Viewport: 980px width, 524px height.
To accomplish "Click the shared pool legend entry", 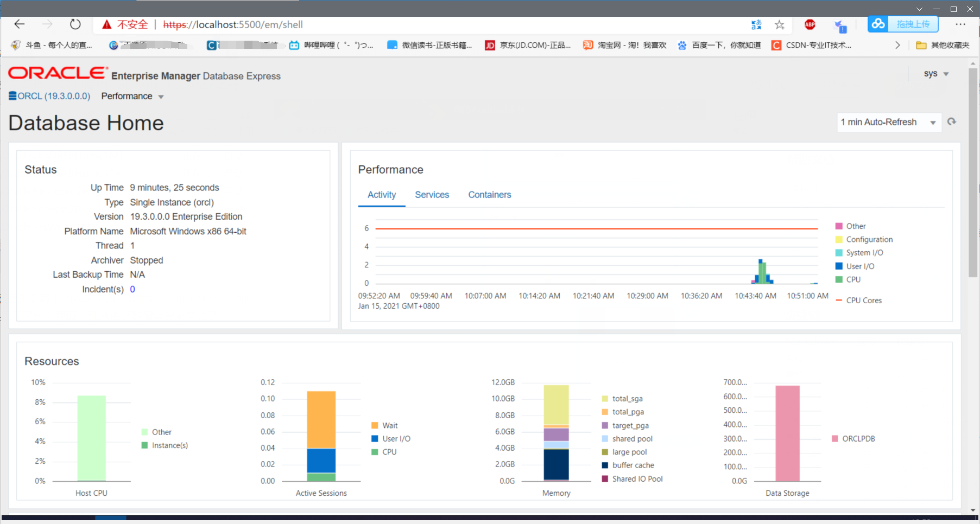I will [x=627, y=439].
